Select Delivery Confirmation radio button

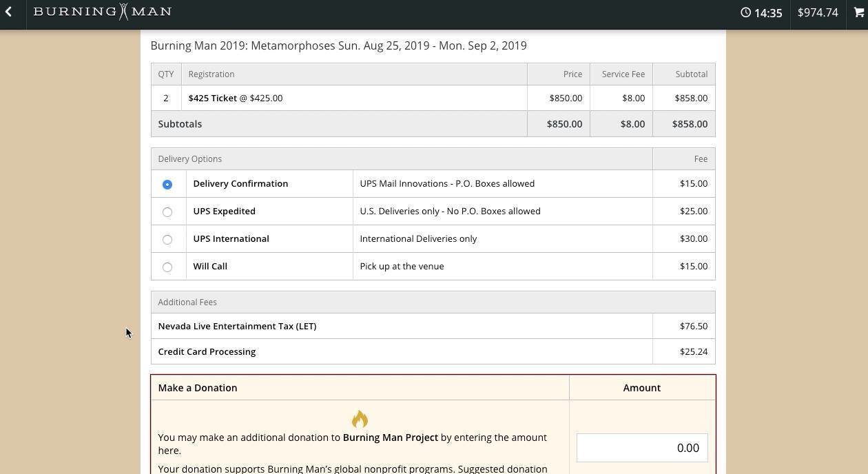click(x=167, y=184)
